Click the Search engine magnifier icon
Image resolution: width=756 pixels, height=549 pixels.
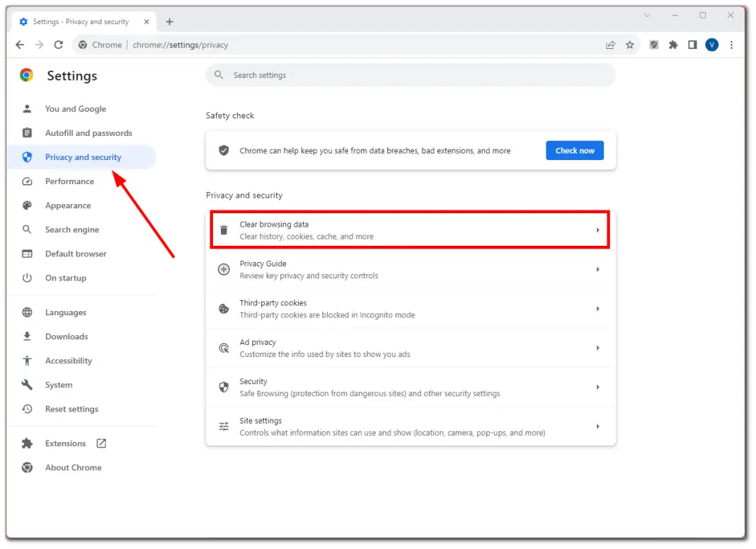(26, 230)
